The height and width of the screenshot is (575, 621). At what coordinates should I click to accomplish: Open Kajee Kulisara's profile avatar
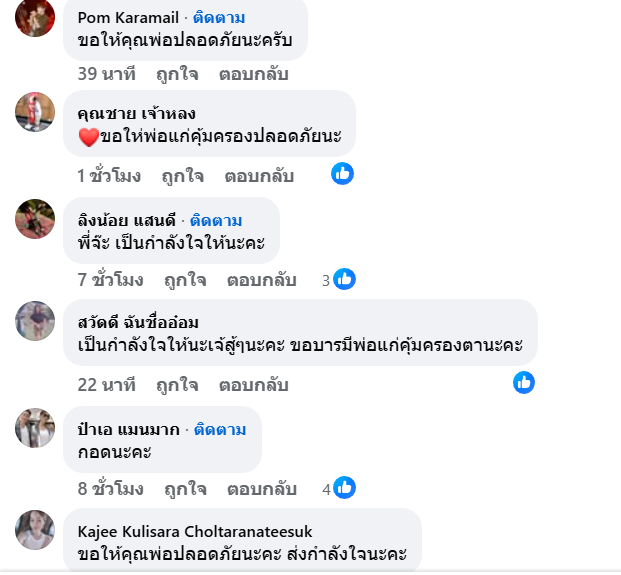(x=35, y=529)
